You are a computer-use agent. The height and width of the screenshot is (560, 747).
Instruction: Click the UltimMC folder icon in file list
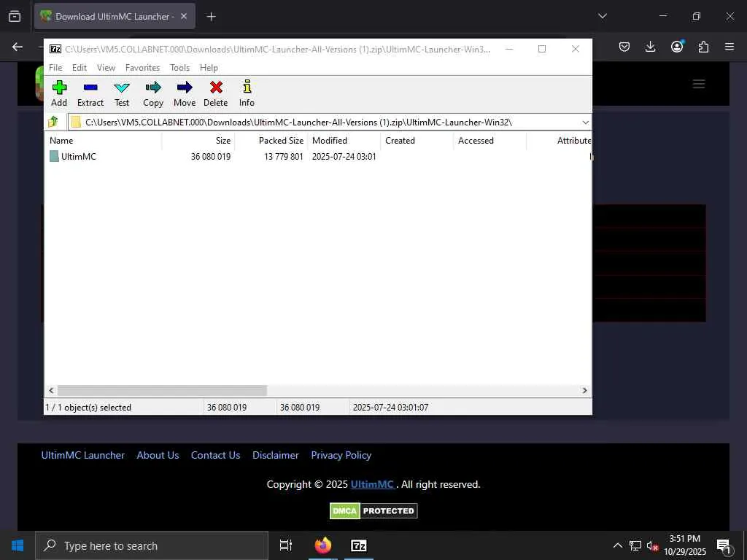click(x=54, y=156)
